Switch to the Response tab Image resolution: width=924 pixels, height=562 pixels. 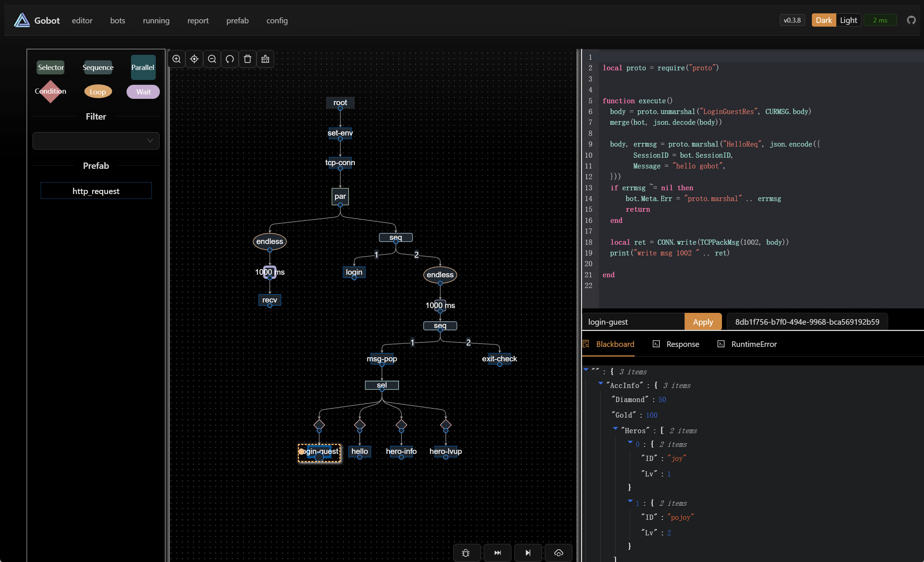682,344
